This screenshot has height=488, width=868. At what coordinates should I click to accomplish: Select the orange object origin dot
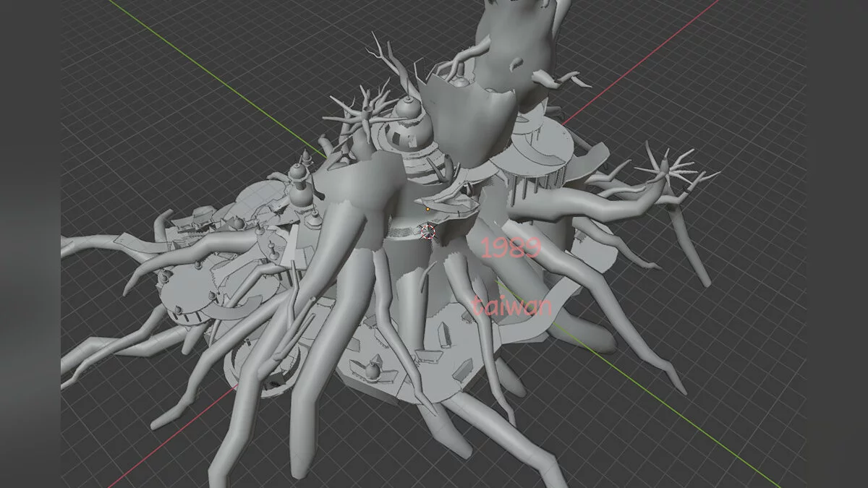click(x=427, y=209)
